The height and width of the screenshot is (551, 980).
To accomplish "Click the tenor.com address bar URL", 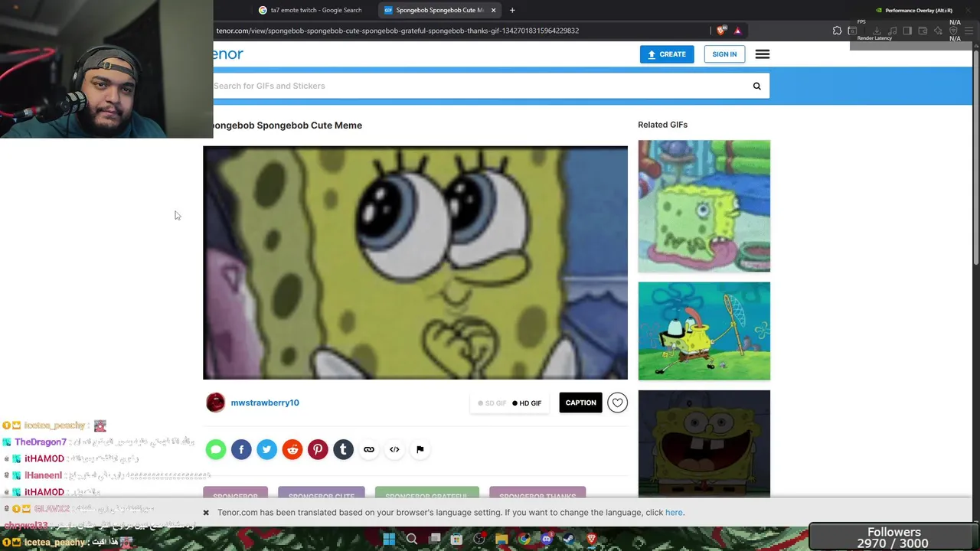I will coord(397,31).
